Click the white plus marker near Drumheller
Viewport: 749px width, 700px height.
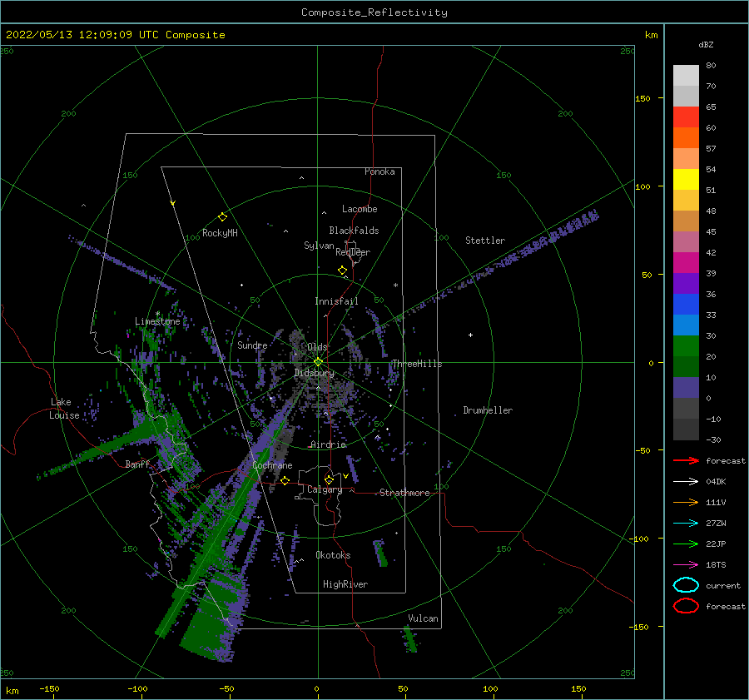[470, 335]
